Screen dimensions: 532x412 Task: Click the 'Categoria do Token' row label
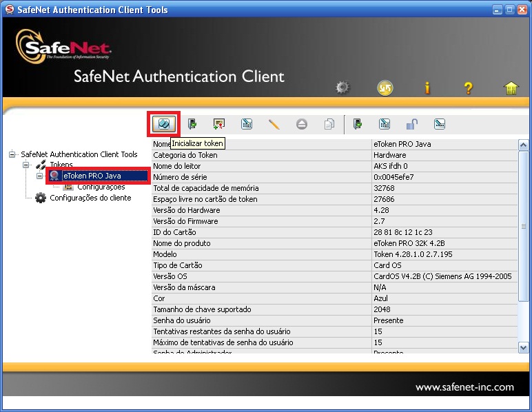pos(185,155)
